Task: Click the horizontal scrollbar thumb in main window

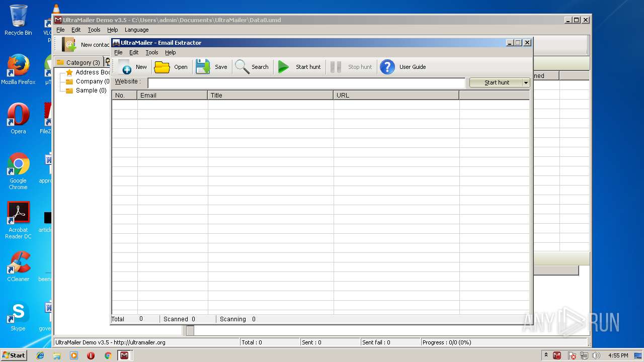Action: click(x=190, y=331)
